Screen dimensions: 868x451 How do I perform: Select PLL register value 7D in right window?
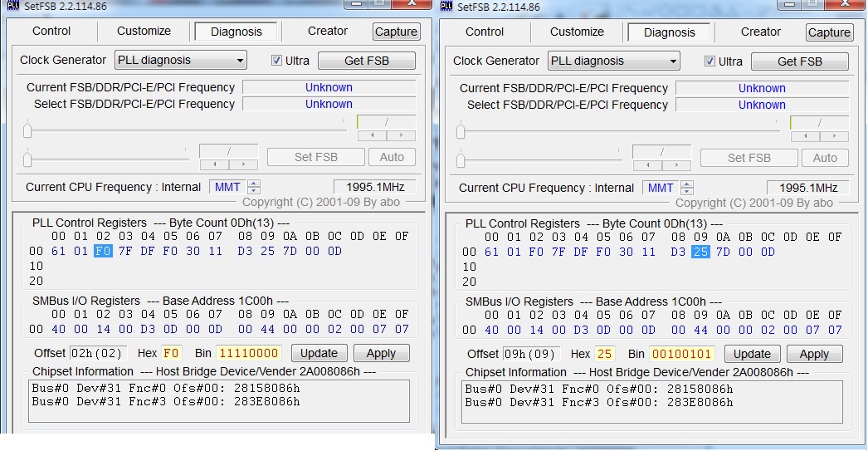pyautogui.click(x=723, y=252)
